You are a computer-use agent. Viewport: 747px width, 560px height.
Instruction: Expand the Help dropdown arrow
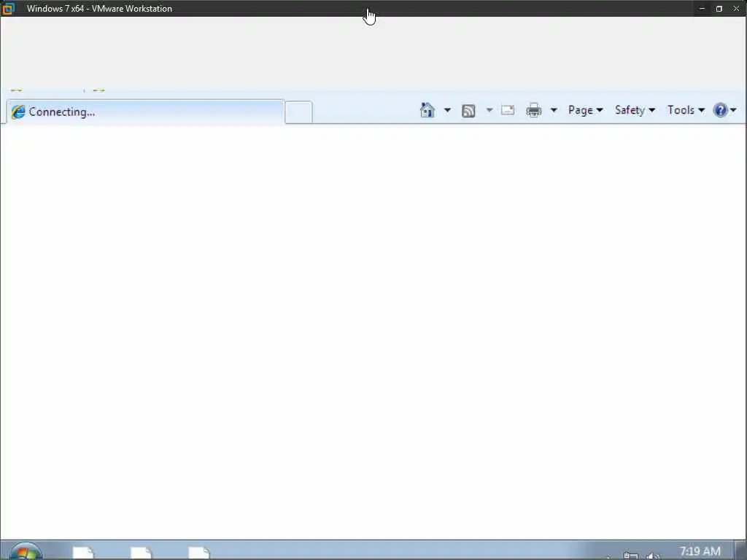(x=733, y=111)
